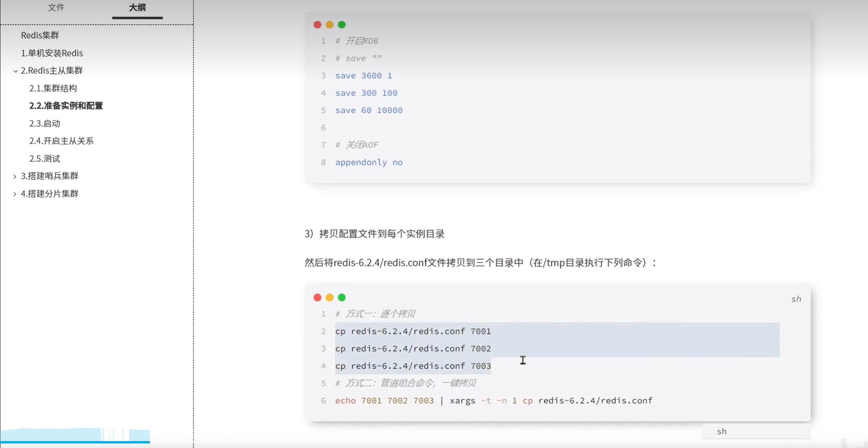Open 1.单机安装Redis outline entry
Image resolution: width=868 pixels, height=448 pixels.
52,53
